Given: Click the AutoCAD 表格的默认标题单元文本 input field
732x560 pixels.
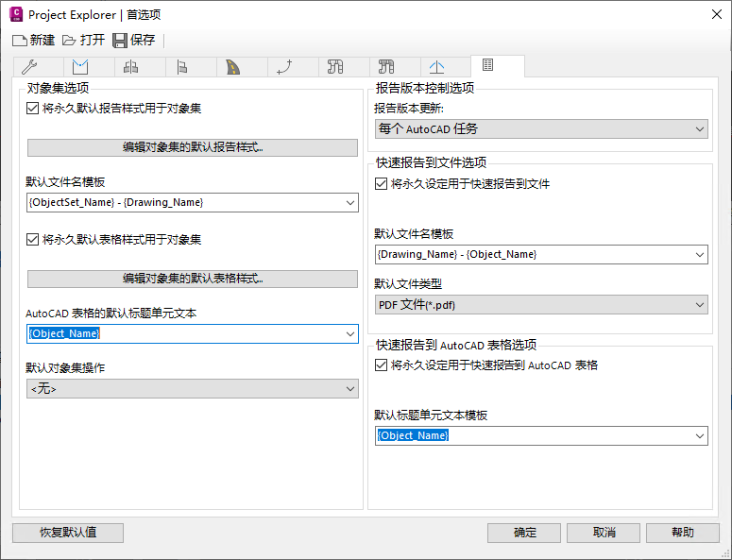Looking at the screenshot, I should coord(193,333).
